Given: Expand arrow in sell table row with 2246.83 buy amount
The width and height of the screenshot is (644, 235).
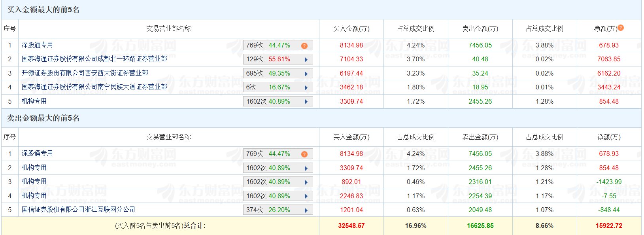Looking at the screenshot, I should [x=306, y=197].
